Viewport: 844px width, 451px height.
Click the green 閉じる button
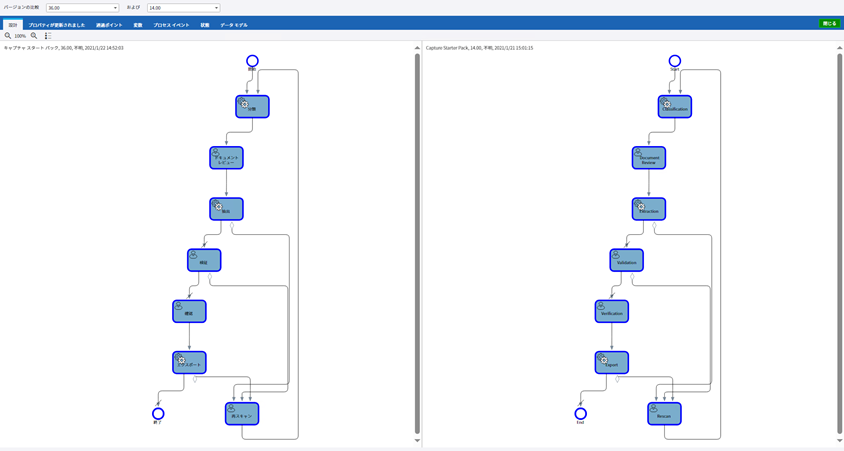829,24
